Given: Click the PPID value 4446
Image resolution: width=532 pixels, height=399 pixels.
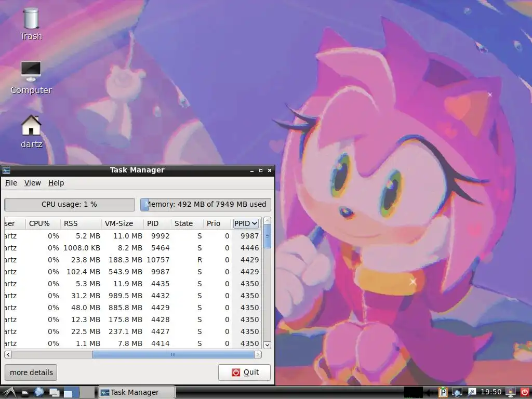Looking at the screenshot, I should click(x=249, y=248).
